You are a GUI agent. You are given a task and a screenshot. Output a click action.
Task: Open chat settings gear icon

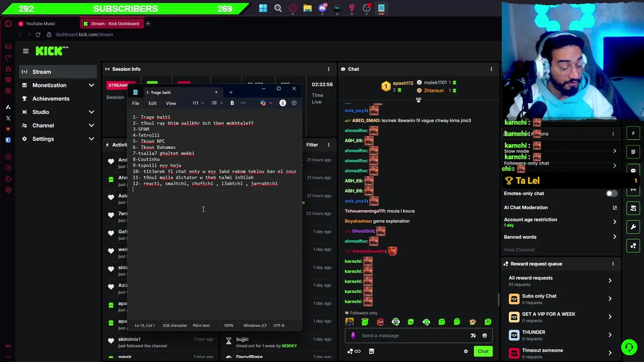click(466, 351)
